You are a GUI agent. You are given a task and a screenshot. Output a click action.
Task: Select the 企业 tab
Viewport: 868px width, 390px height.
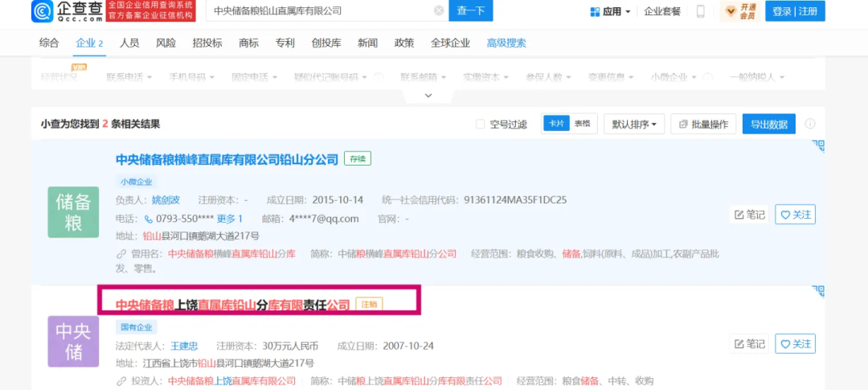point(89,43)
